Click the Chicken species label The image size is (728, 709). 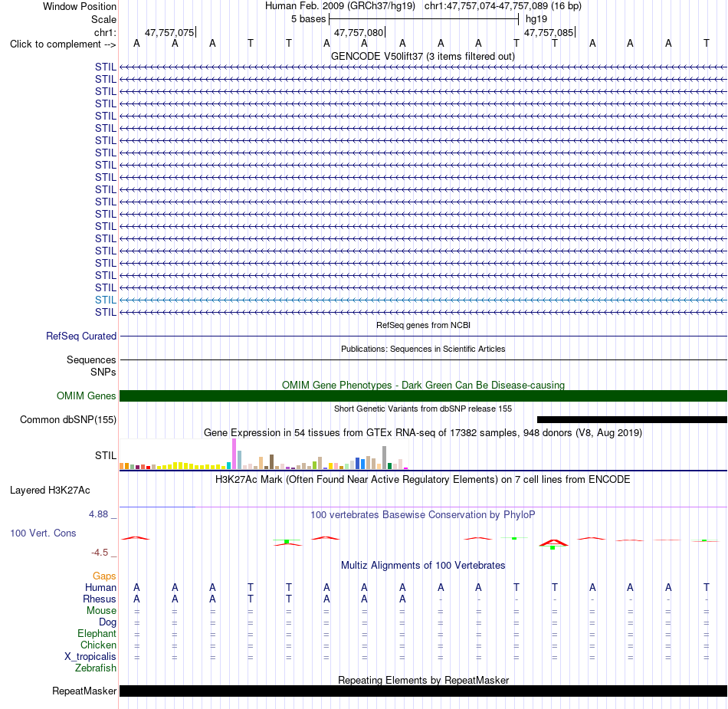tap(98, 645)
